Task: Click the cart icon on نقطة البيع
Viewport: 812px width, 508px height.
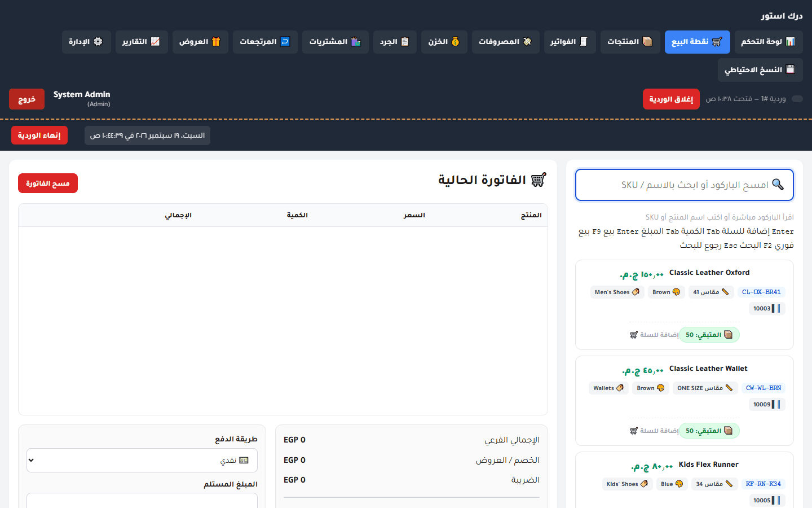Action: tap(717, 42)
